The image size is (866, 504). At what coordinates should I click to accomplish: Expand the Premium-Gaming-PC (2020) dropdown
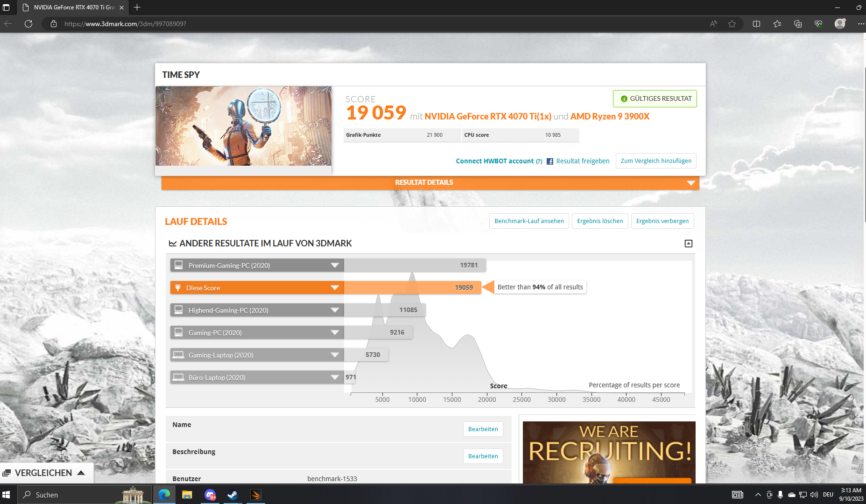pyautogui.click(x=335, y=266)
